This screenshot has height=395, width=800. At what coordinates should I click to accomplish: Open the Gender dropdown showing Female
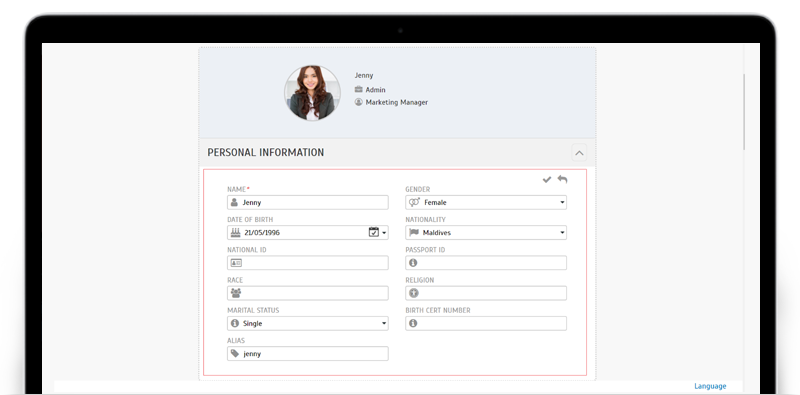coord(486,203)
